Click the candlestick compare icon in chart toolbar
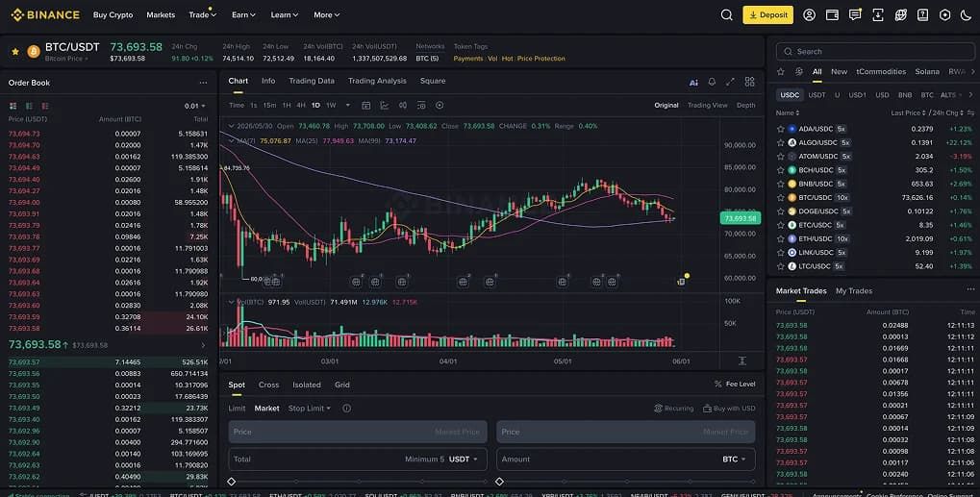 click(x=403, y=106)
